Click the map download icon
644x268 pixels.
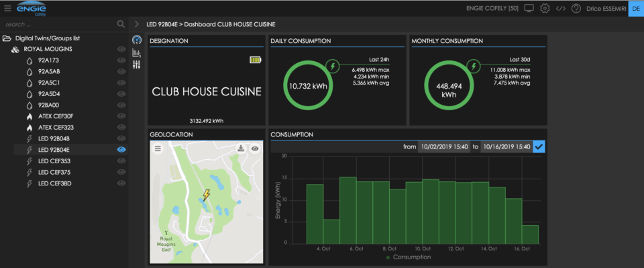click(241, 149)
